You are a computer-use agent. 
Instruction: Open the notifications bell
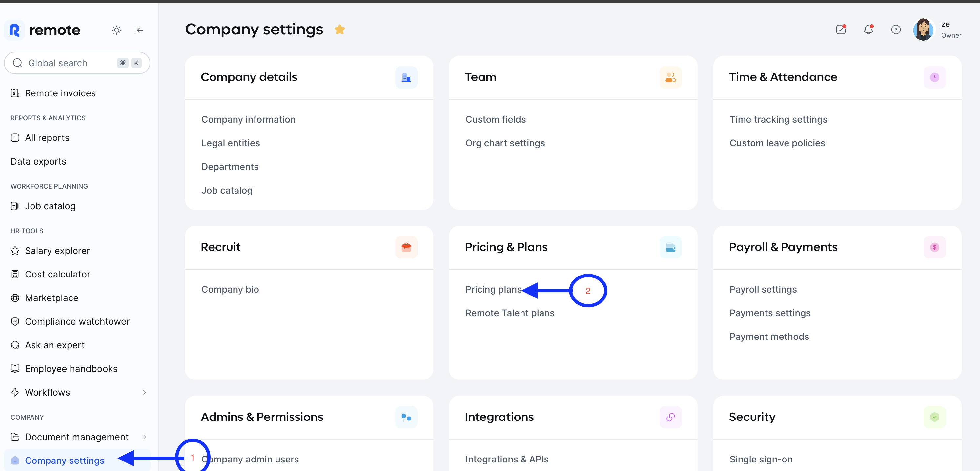pyautogui.click(x=868, y=29)
